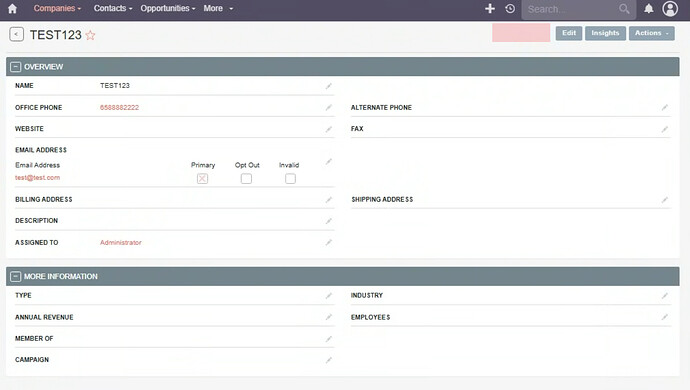Edit the Billing Address pencil

click(329, 200)
